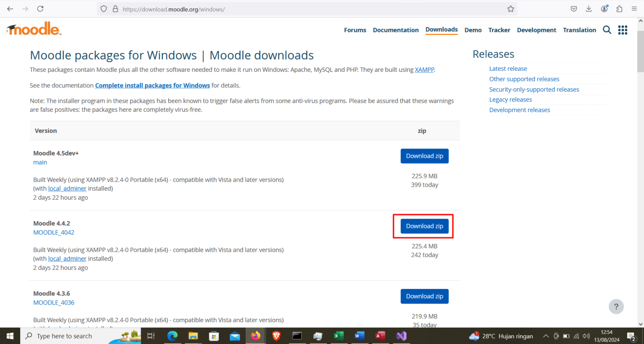
Task: Show hidden system tray icons chevron
Action: (545, 336)
